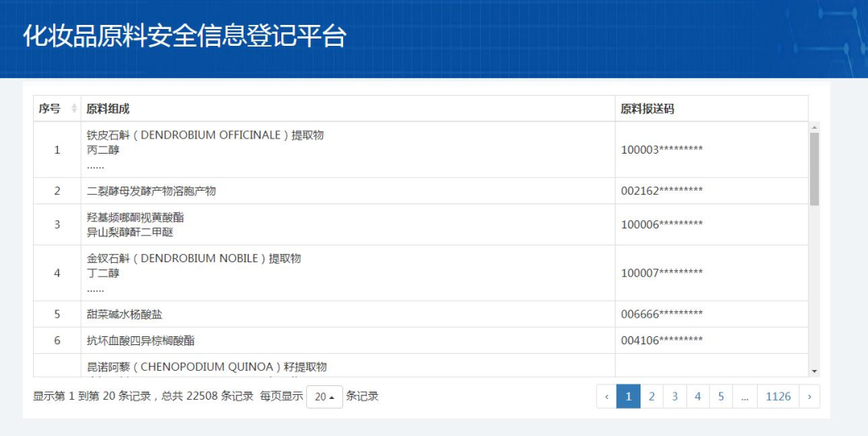Jump to page 5
Image resolution: width=868 pixels, height=436 pixels.
click(721, 396)
